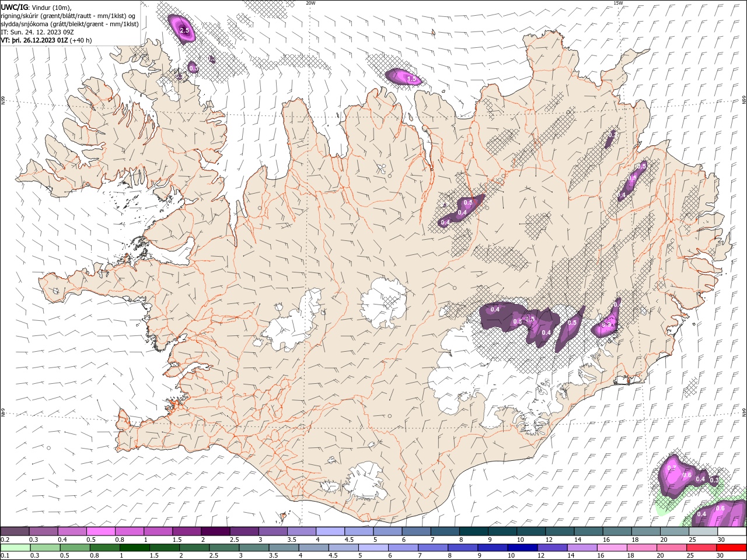Viewport: 747px width, 560px height.
Task: Select the palest green rain legend swatch at 0.1
Action: (x=15, y=548)
